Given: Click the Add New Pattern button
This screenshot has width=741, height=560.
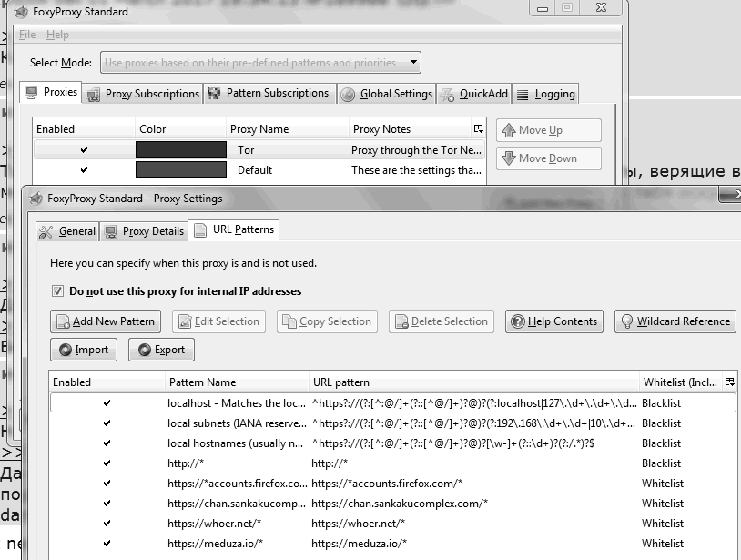Looking at the screenshot, I should 106,321.
